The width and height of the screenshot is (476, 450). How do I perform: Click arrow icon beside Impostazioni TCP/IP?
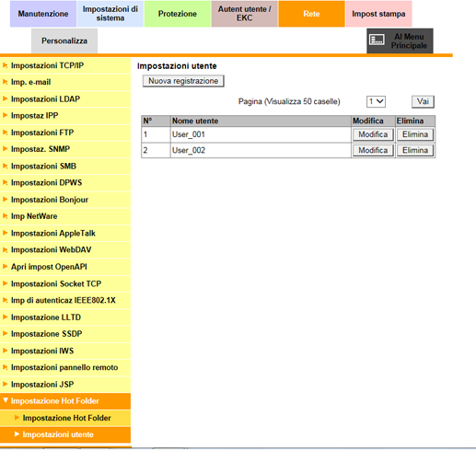tap(5, 65)
